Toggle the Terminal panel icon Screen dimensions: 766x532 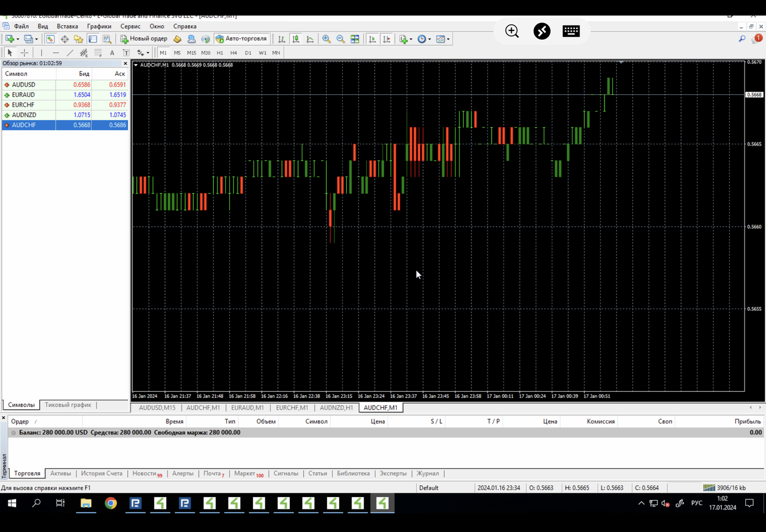(93, 39)
